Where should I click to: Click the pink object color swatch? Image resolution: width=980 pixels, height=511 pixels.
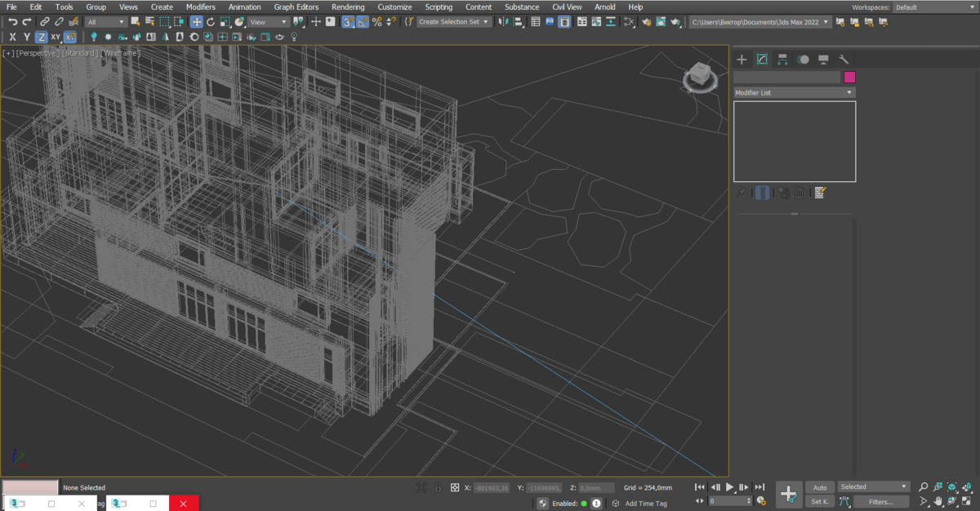(849, 77)
